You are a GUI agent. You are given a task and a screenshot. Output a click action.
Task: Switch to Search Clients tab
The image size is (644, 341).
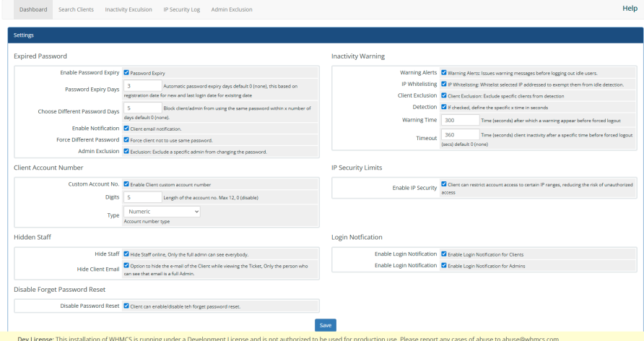tap(76, 9)
